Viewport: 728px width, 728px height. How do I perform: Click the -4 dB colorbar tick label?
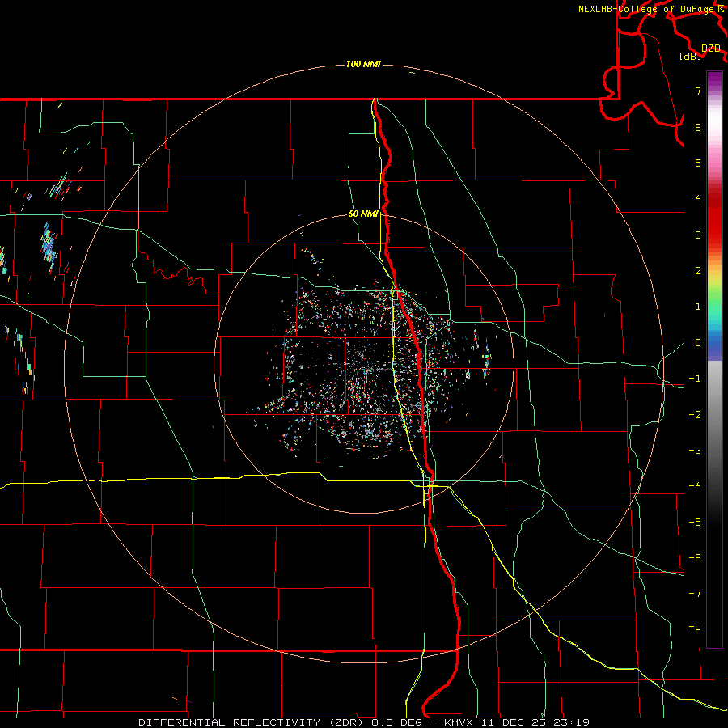[x=695, y=486]
